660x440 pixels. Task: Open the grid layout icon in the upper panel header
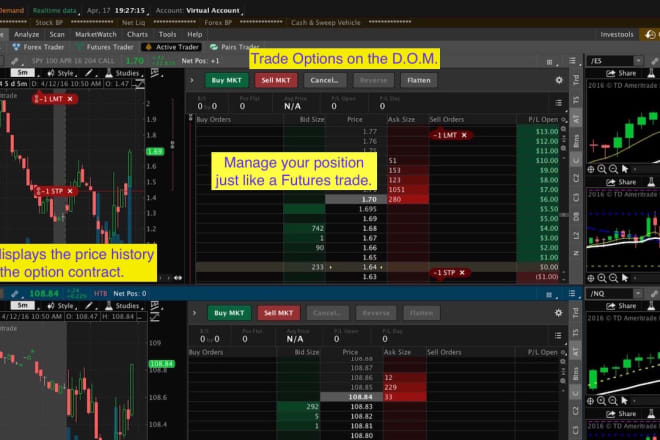coord(550,62)
